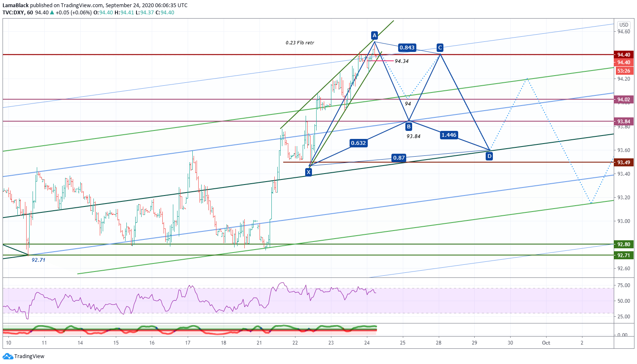This screenshot has width=637, height=364.
Task: Click the 94.60 price axis label
Action: click(x=624, y=32)
